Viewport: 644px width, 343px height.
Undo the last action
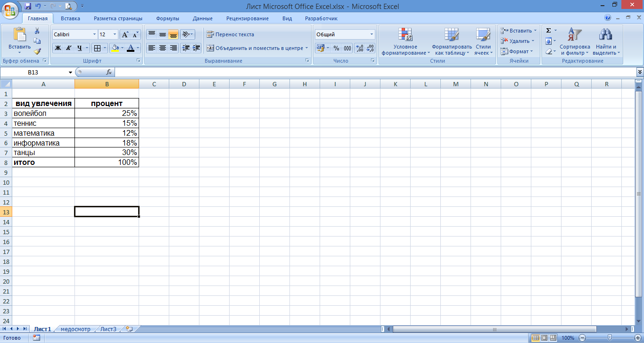click(38, 6)
